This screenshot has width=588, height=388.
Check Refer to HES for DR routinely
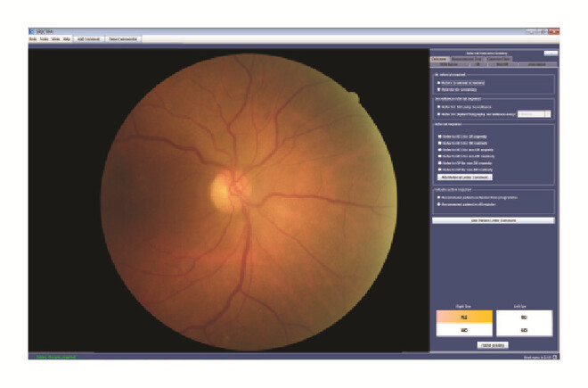pyautogui.click(x=440, y=143)
